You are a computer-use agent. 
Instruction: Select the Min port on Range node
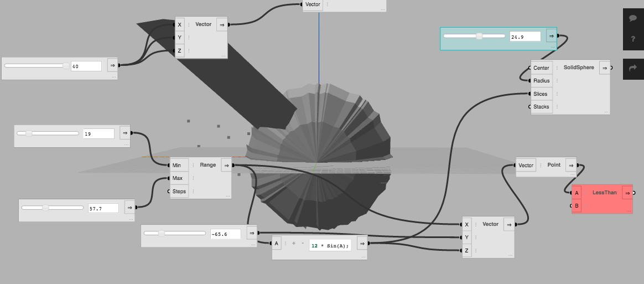click(x=179, y=165)
